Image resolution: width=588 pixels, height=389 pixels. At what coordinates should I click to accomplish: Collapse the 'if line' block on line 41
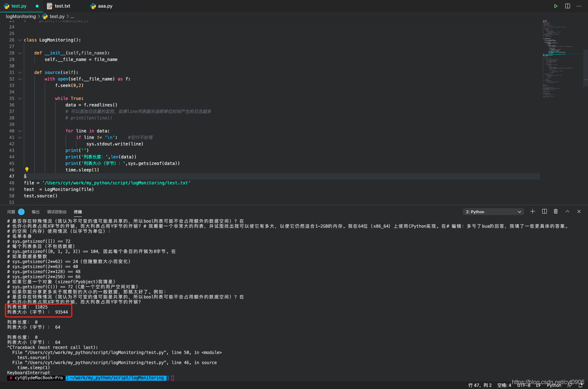20,137
